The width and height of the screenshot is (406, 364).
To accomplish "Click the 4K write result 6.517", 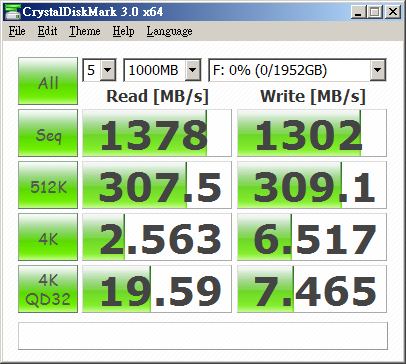I will click(x=312, y=237).
